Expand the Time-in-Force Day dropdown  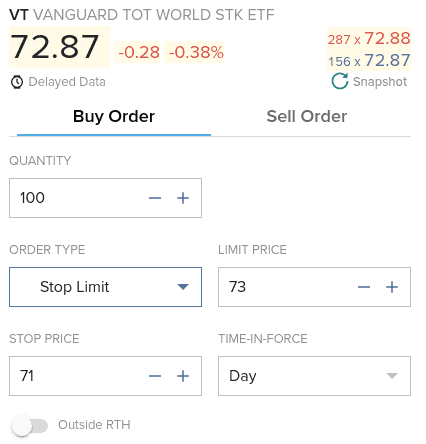[314, 376]
